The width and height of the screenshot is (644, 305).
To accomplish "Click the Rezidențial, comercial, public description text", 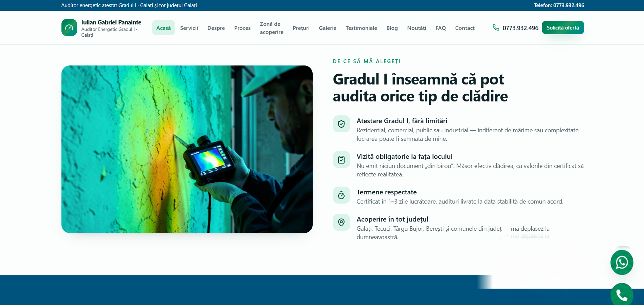I will (x=468, y=134).
